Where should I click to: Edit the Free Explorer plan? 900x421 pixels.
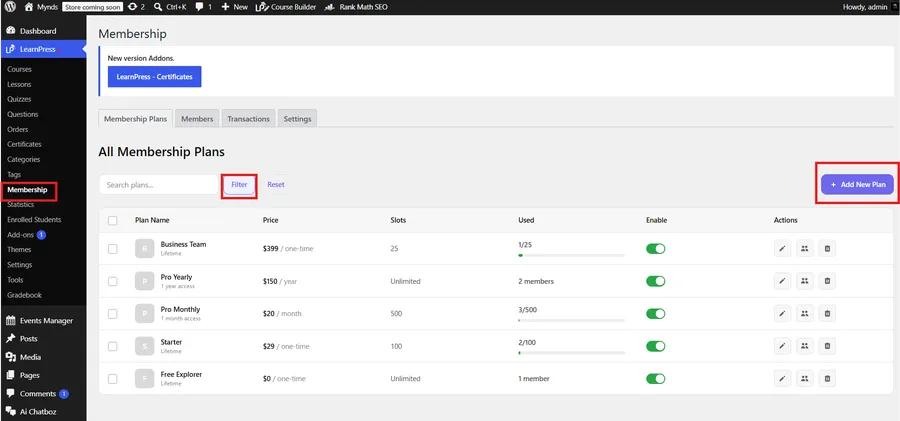coord(782,378)
